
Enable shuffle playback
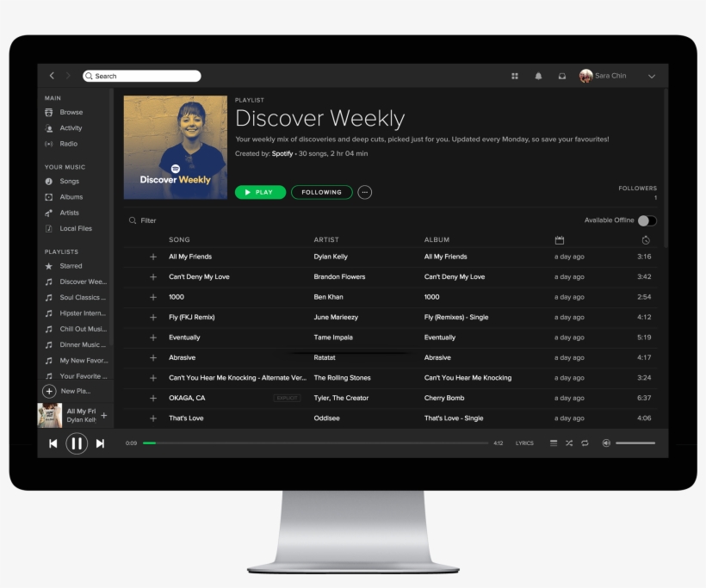[x=569, y=443]
